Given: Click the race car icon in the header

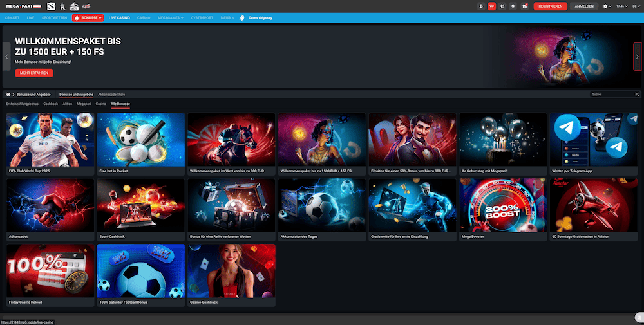Looking at the screenshot, I should (x=86, y=6).
